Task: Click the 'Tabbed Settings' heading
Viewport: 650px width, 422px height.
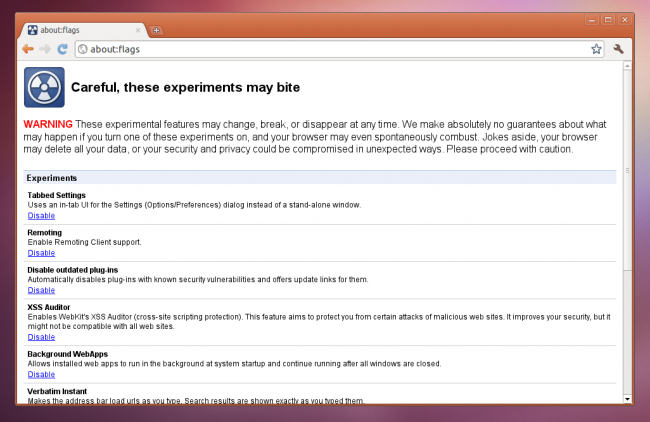Action: point(56,195)
